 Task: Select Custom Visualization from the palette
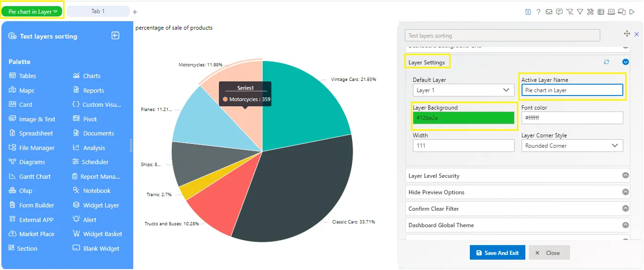97,104
